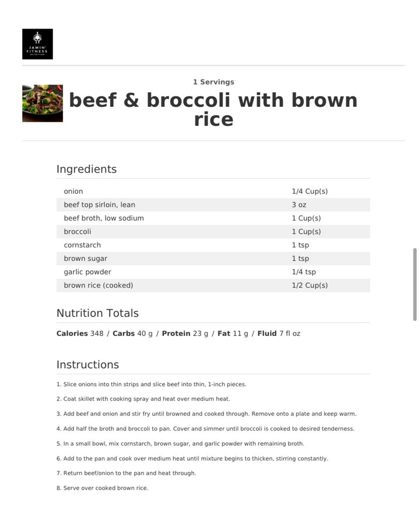Click the Jamin' Fitness logo icon

click(37, 44)
